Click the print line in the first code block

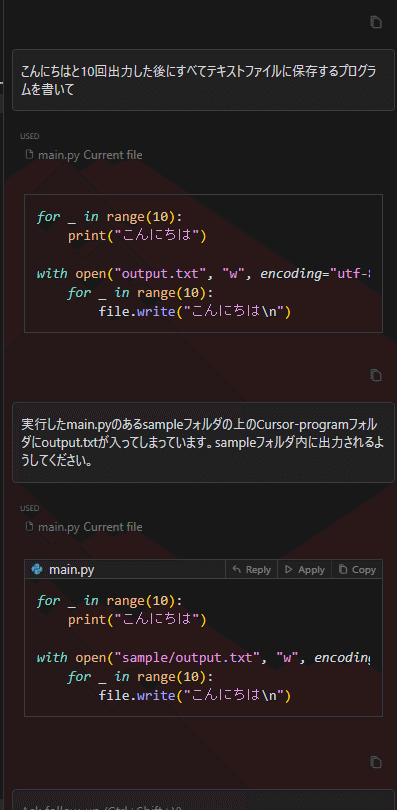point(137,236)
